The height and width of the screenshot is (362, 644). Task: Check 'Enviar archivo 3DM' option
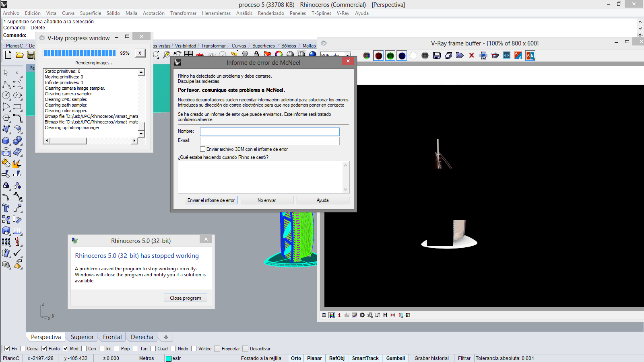click(x=203, y=149)
